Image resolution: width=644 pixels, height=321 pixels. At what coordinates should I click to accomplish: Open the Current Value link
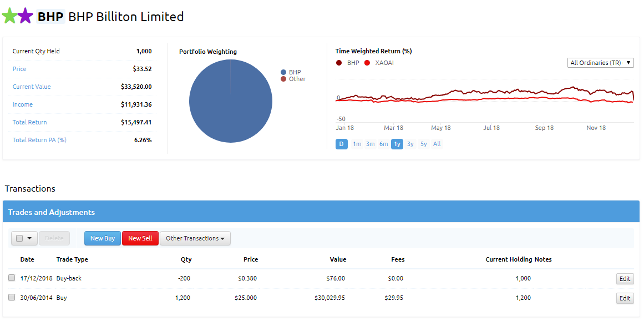click(32, 87)
